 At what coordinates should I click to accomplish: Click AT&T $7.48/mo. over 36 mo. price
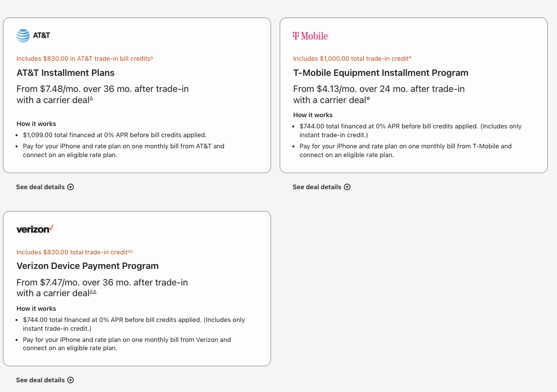point(103,89)
